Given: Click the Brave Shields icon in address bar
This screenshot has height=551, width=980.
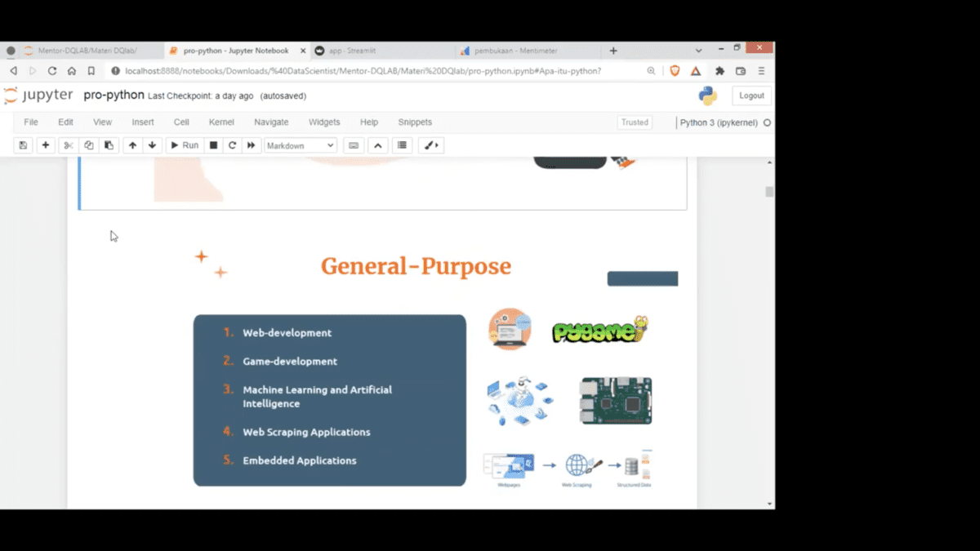Looking at the screenshot, I should [x=675, y=71].
